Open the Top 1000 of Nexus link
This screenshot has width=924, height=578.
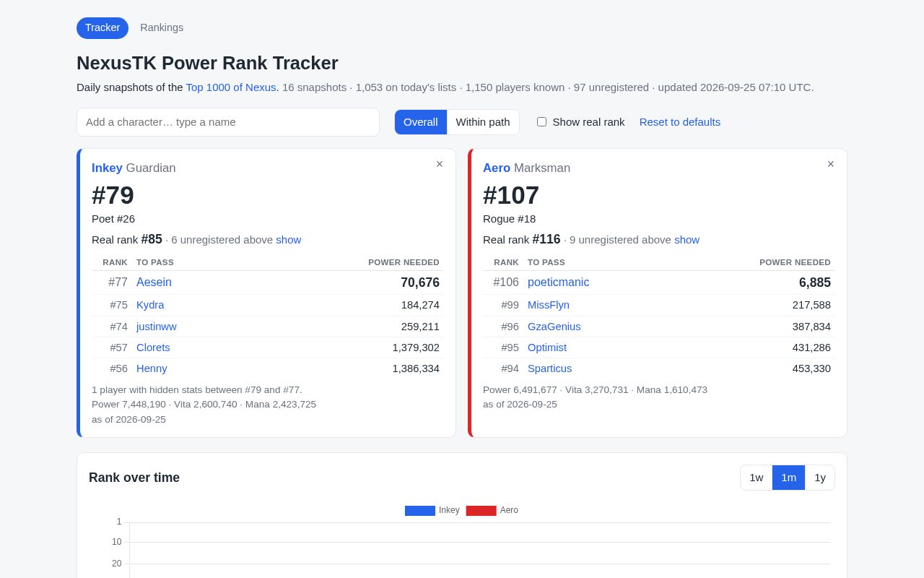click(x=231, y=87)
